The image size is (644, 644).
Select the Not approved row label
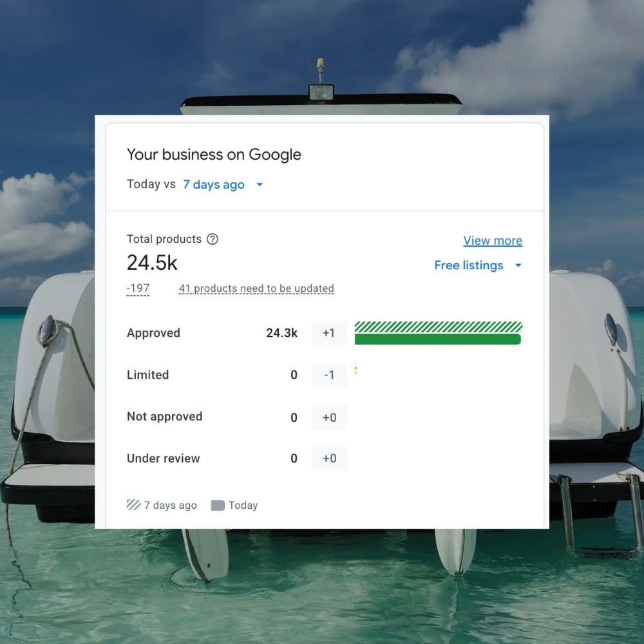pyautogui.click(x=165, y=417)
